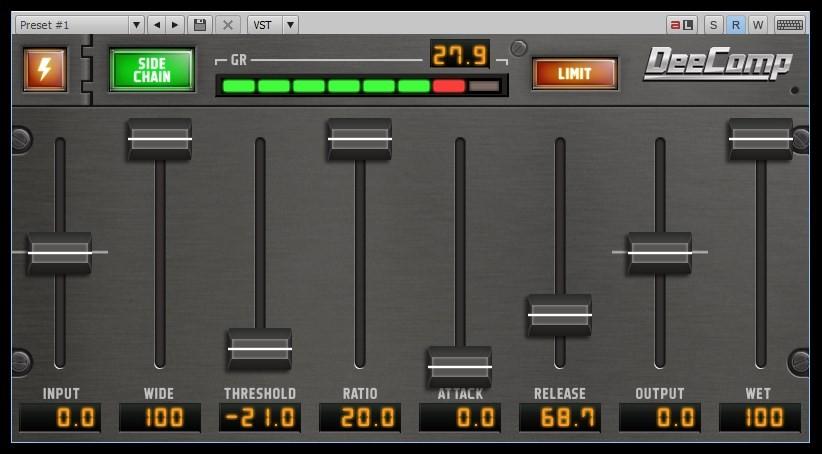Image resolution: width=822 pixels, height=454 pixels.
Task: Toggle the S button in toolbar
Action: click(x=713, y=25)
